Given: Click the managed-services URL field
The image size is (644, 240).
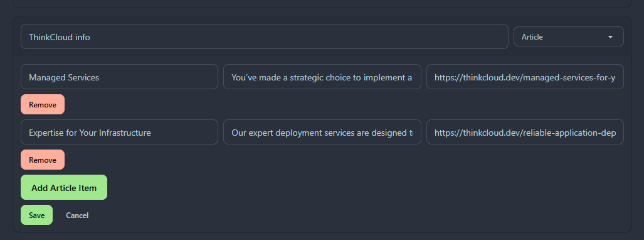Looking at the screenshot, I should tap(525, 77).
